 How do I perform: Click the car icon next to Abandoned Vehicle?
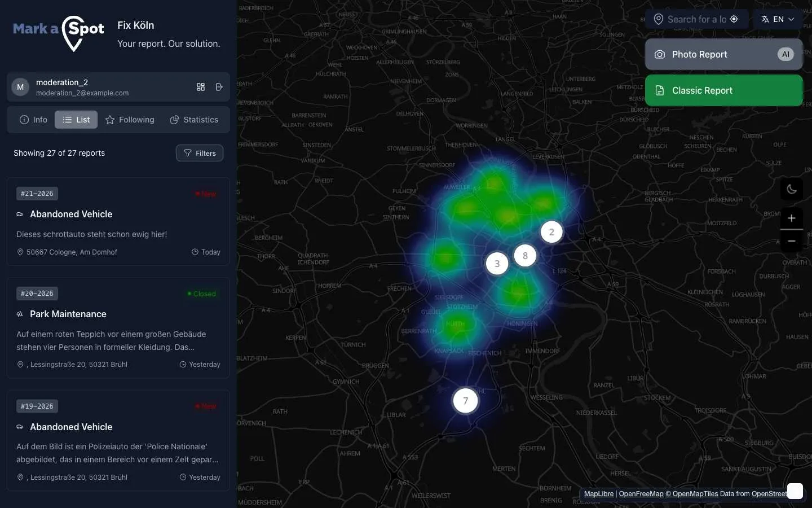20,214
